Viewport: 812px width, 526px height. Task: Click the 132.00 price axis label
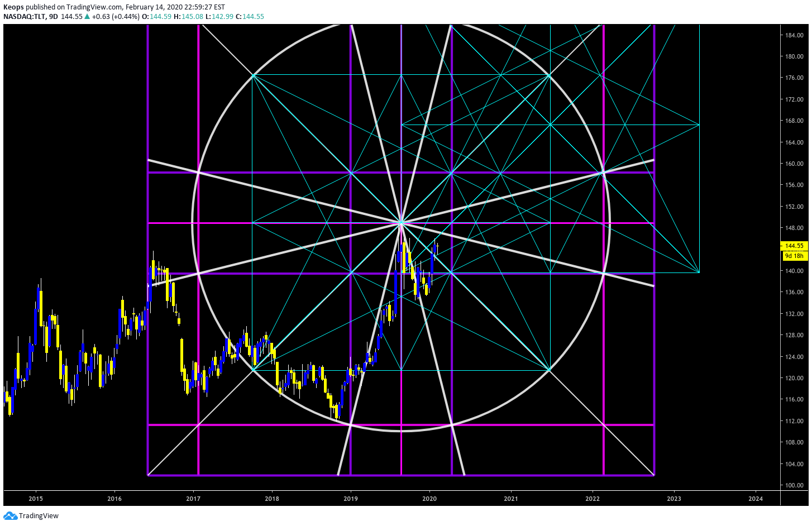794,314
